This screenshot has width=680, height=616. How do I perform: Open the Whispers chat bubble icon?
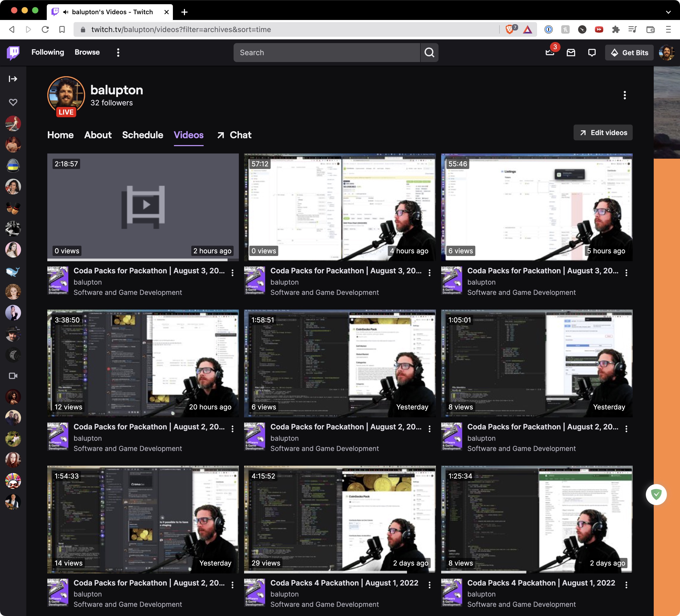point(592,53)
